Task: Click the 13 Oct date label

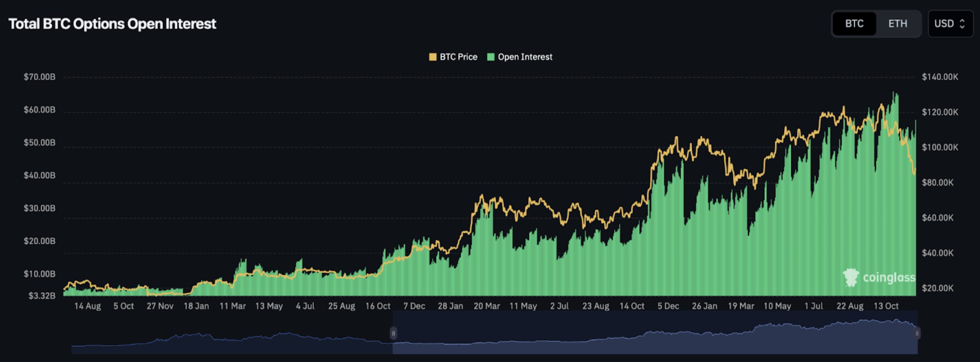Action: click(x=886, y=306)
